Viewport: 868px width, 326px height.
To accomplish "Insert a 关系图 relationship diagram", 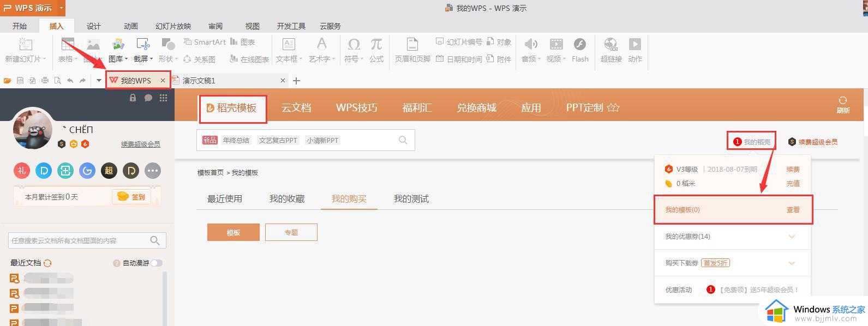I will [200, 59].
